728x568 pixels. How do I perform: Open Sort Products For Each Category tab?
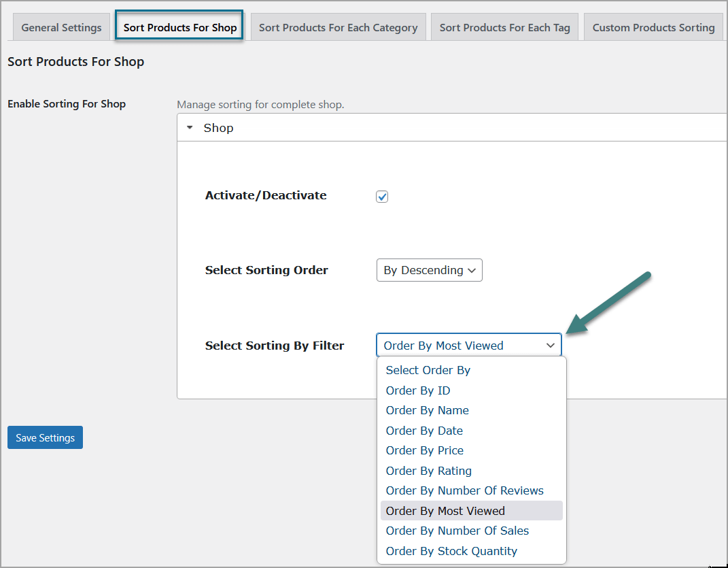pos(338,28)
